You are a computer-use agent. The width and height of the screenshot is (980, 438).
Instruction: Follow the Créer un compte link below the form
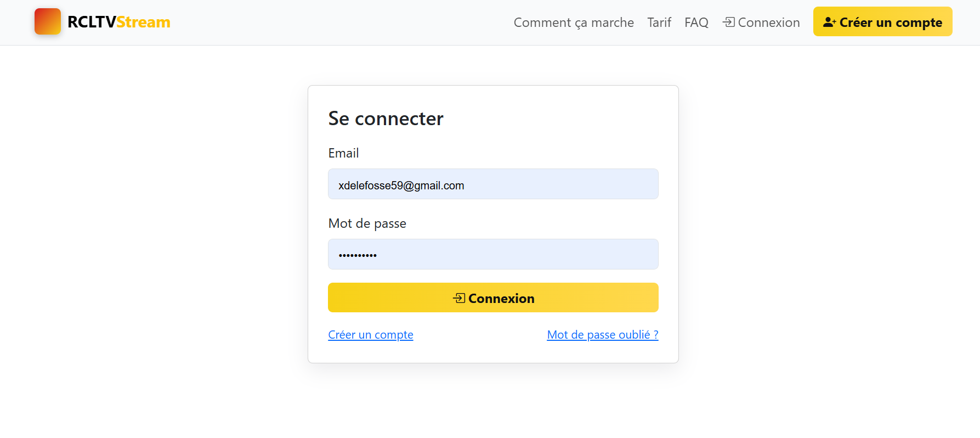[x=370, y=334]
